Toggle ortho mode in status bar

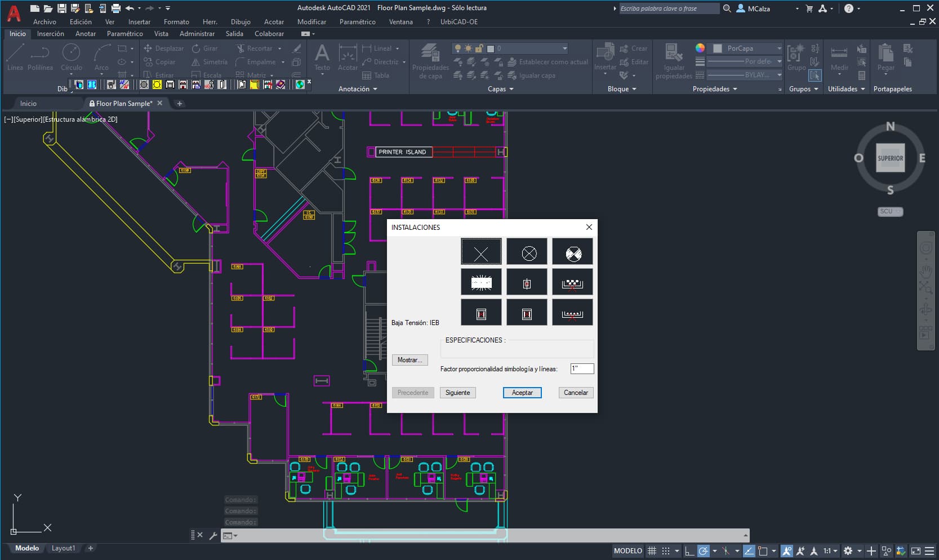point(689,550)
